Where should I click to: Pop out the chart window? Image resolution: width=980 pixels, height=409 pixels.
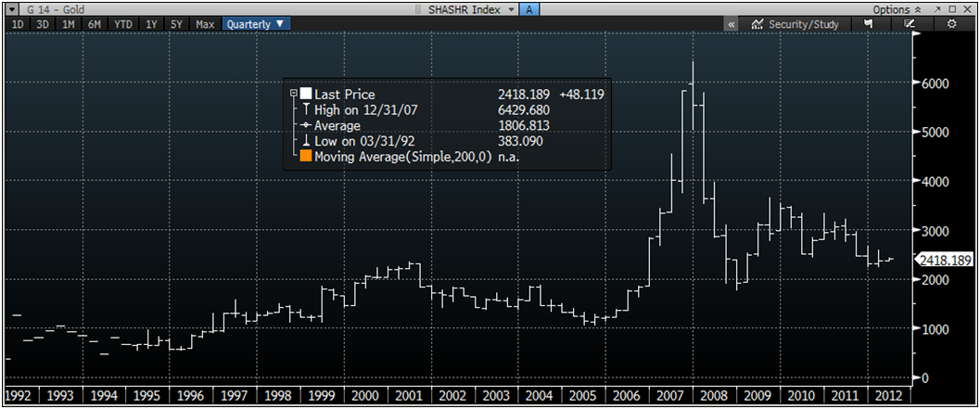tap(936, 8)
